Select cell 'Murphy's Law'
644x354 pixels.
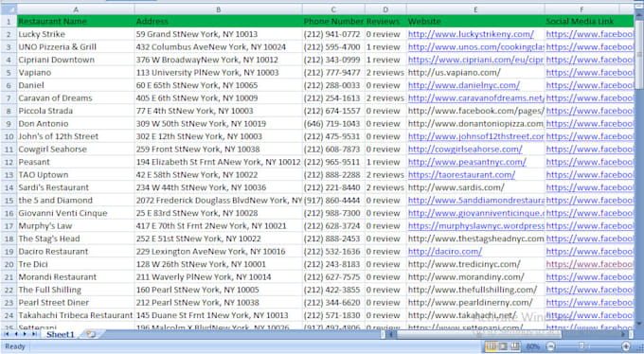point(76,226)
